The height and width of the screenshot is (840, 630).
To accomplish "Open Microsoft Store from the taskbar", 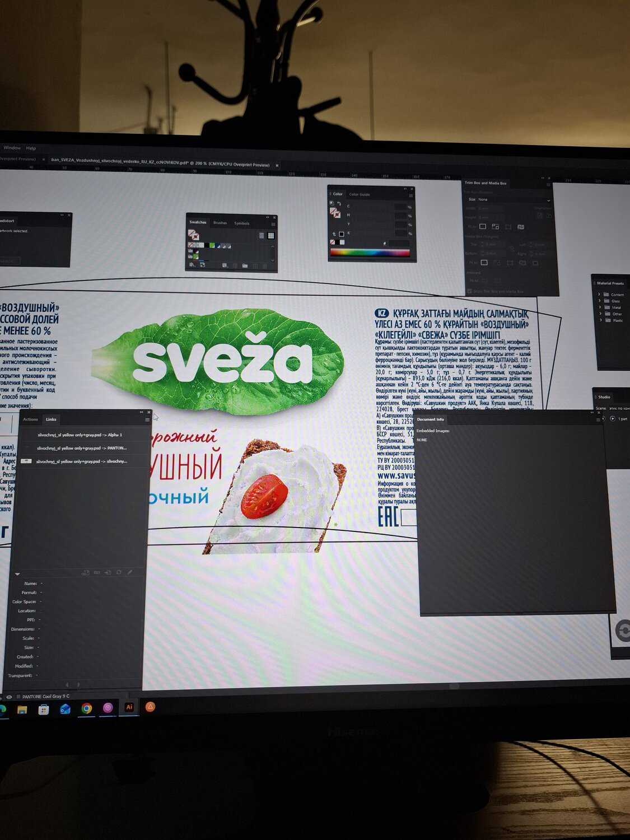I will 44,709.
